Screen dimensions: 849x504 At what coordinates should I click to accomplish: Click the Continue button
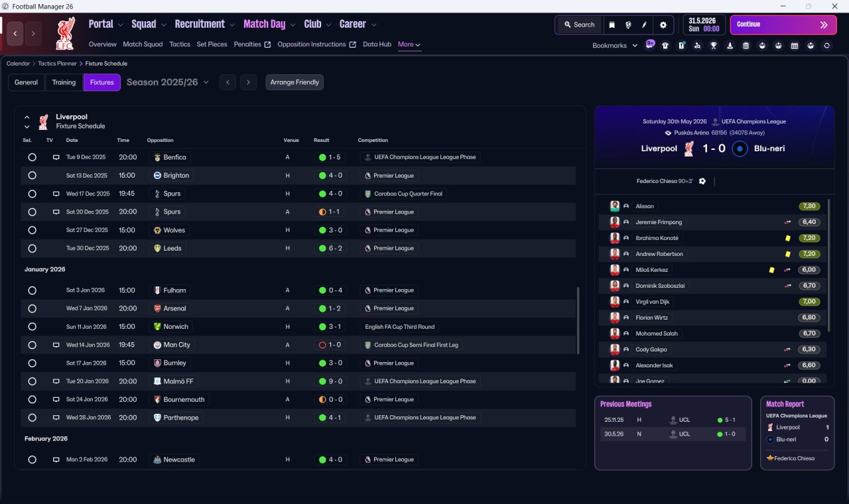click(783, 25)
